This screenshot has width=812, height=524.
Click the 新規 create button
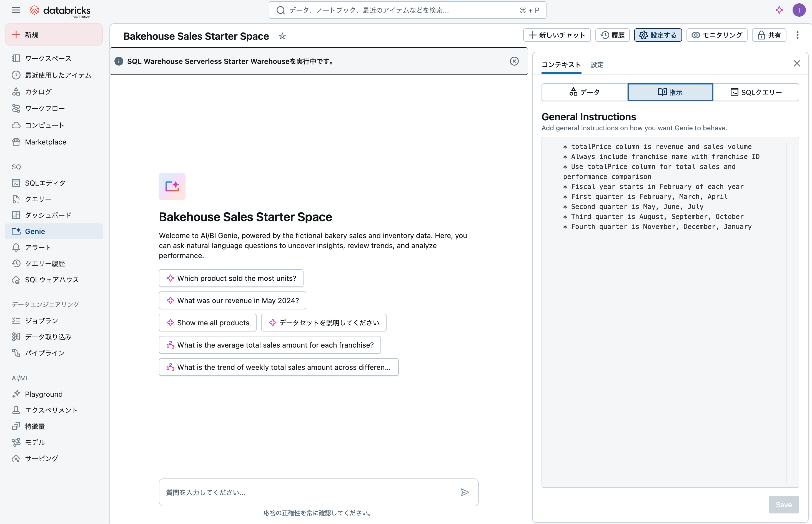tap(54, 35)
